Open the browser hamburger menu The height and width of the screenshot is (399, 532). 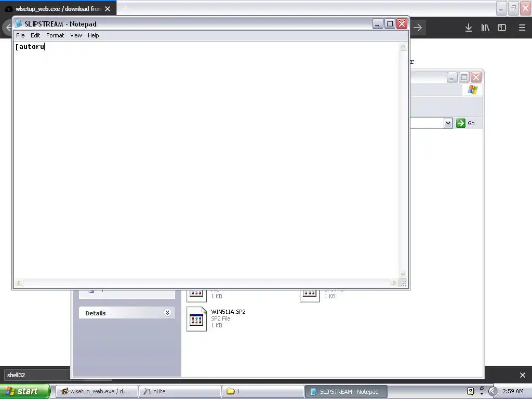click(522, 28)
